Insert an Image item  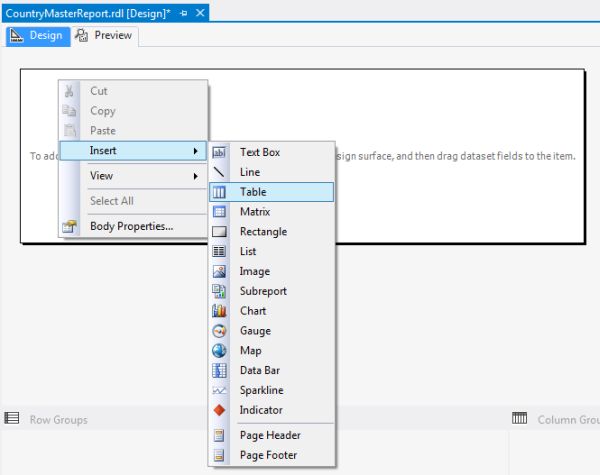pyautogui.click(x=272, y=271)
